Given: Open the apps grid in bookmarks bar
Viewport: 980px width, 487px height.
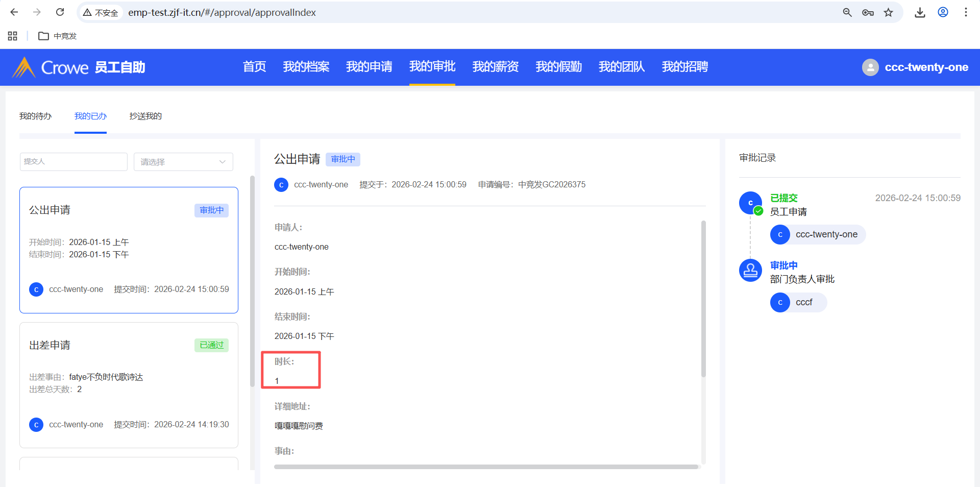Looking at the screenshot, I should (x=13, y=36).
